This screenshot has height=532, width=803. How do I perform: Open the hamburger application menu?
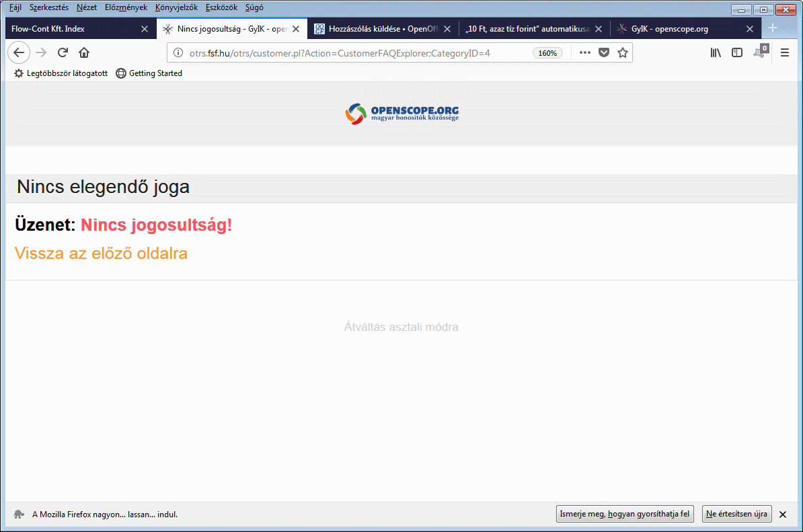click(x=785, y=53)
